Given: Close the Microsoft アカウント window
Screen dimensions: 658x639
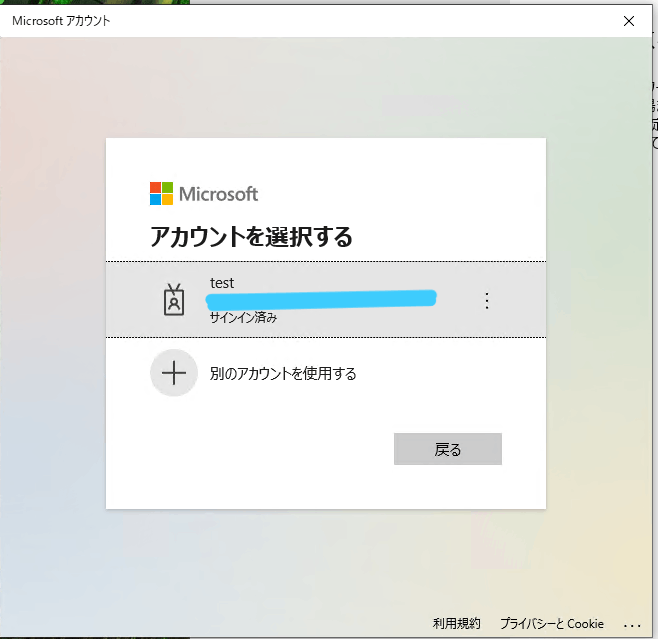Looking at the screenshot, I should (629, 21).
